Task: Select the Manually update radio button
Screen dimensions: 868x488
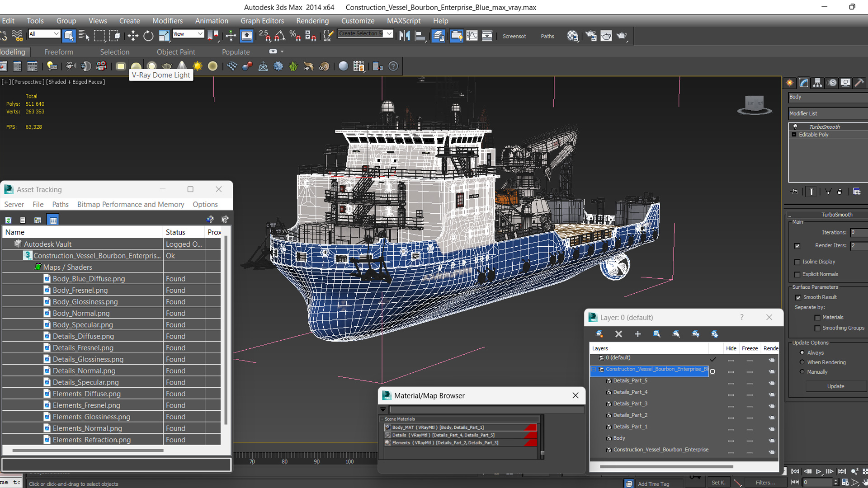Action: coord(802,371)
